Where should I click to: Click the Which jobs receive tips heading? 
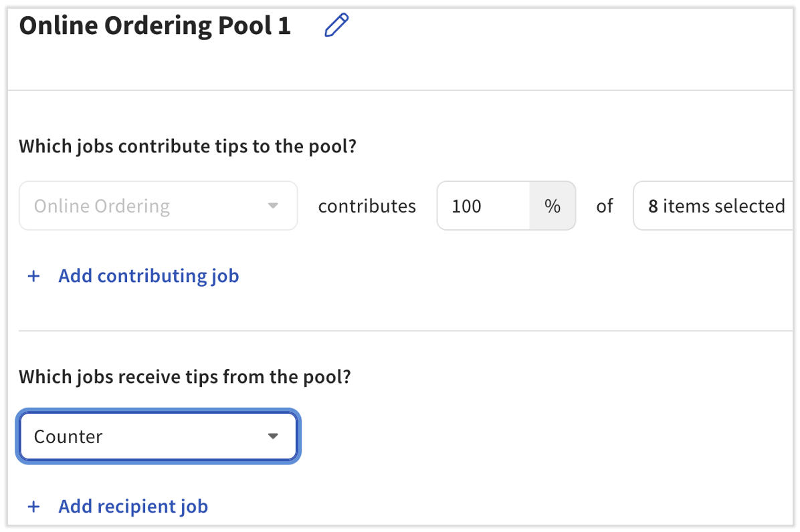[x=185, y=377]
